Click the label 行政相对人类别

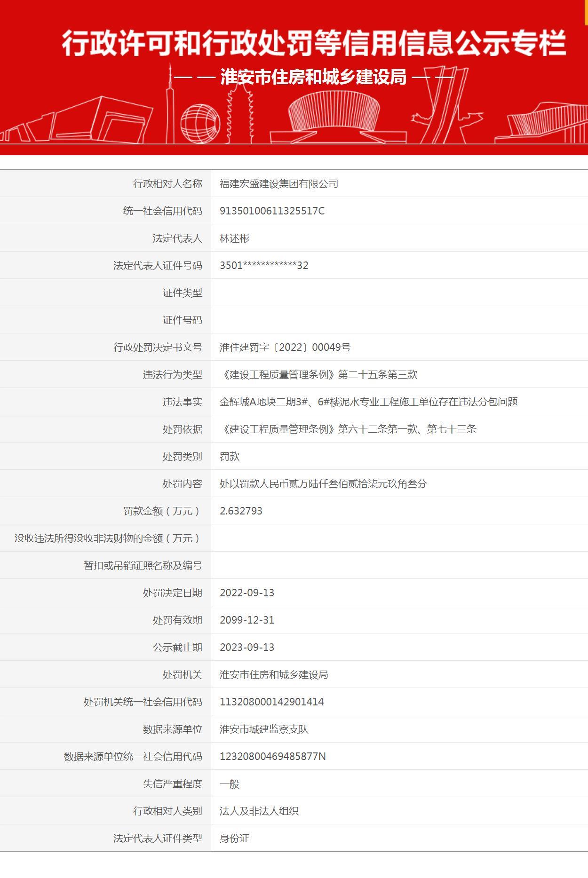[x=167, y=811]
